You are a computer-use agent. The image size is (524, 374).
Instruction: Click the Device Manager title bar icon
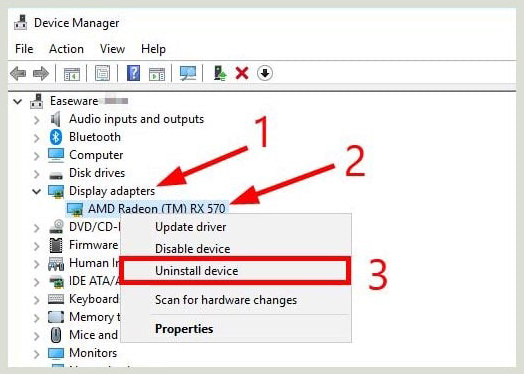(21, 23)
